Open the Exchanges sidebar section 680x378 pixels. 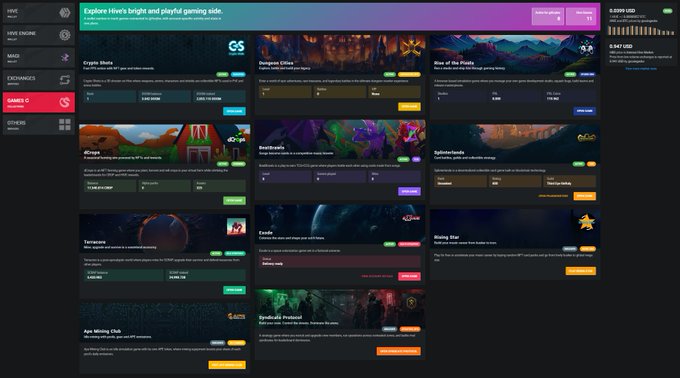click(x=39, y=80)
